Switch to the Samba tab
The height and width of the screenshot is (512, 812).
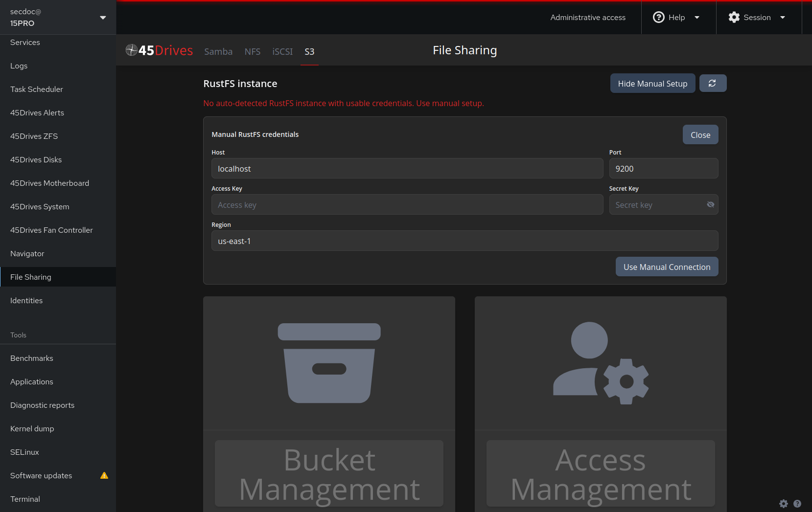pyautogui.click(x=218, y=51)
